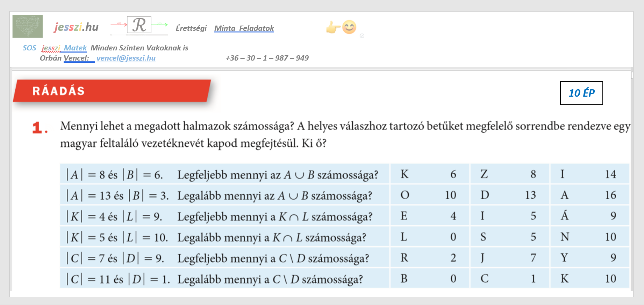Select the 10 ÉP text box
The width and height of the screenshot is (644, 305).
coord(581,93)
